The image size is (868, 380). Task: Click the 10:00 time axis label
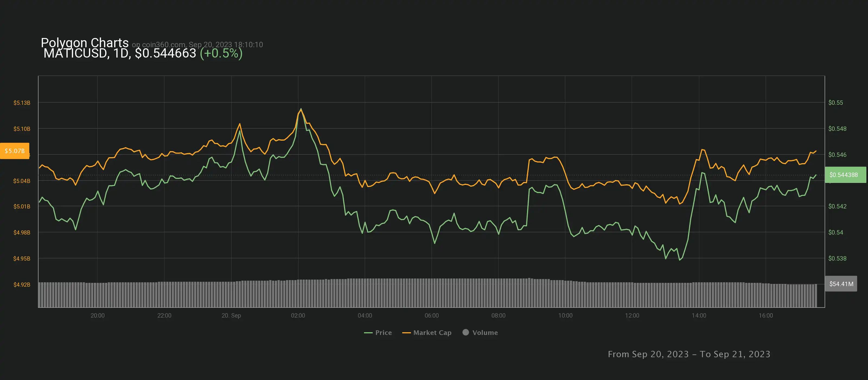565,315
